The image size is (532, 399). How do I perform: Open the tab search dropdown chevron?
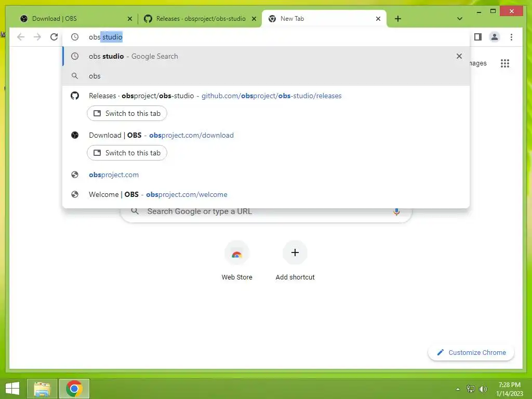tap(459, 19)
